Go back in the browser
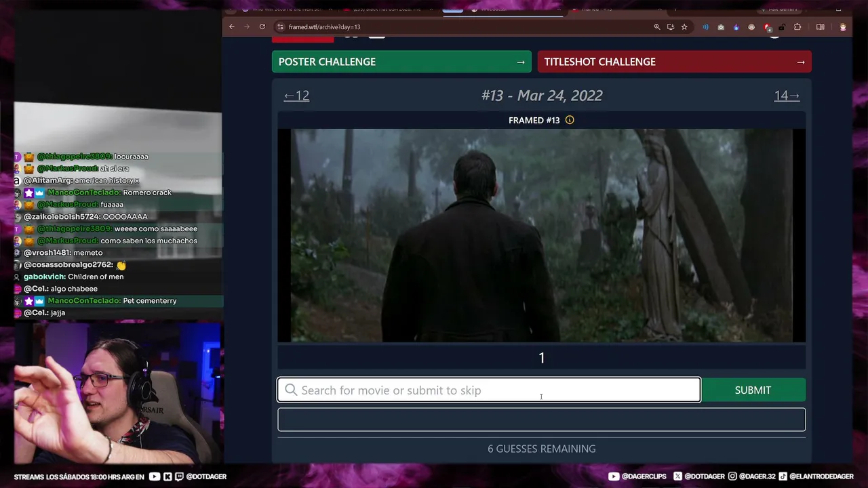This screenshot has width=868, height=488. click(x=232, y=27)
